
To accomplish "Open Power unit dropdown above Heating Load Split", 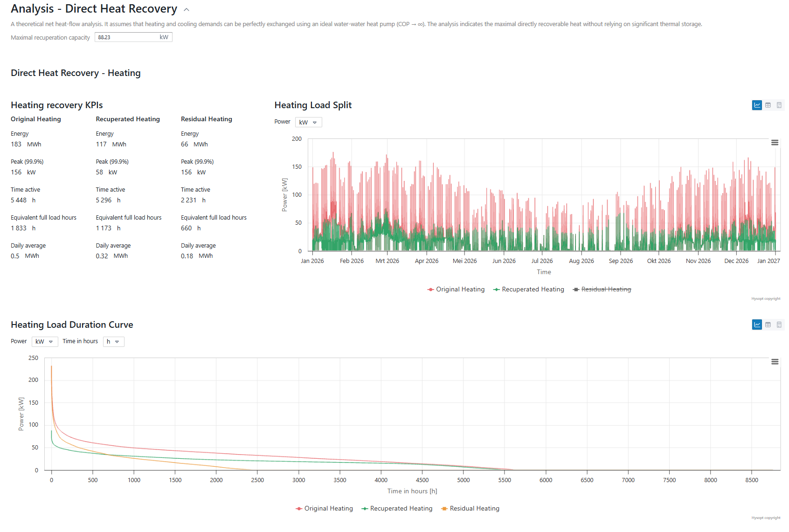I will (308, 122).
